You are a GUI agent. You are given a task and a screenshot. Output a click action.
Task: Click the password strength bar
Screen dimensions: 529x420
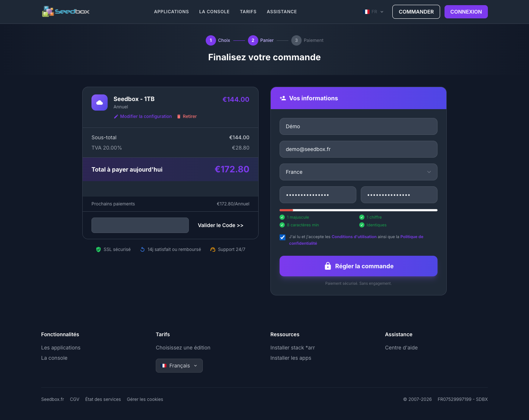359,210
